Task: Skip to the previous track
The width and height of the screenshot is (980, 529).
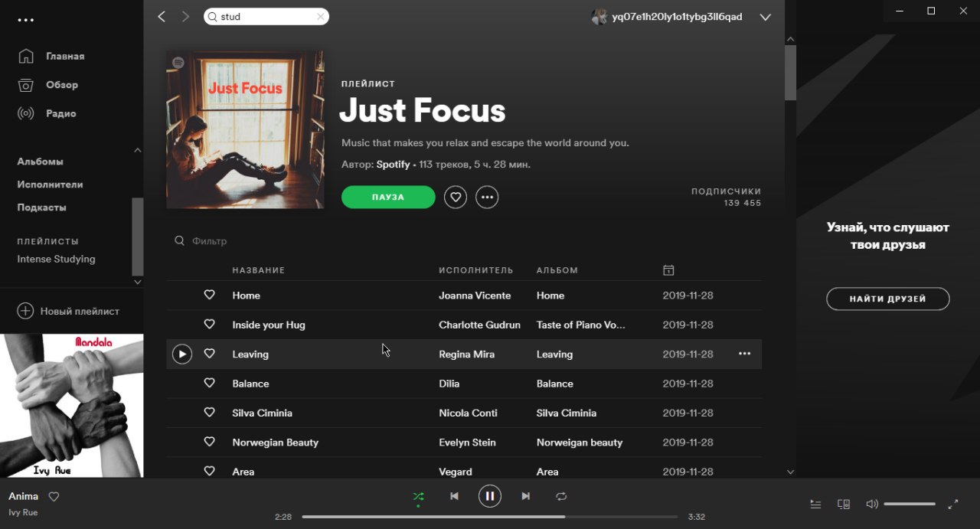Action: coord(454,496)
